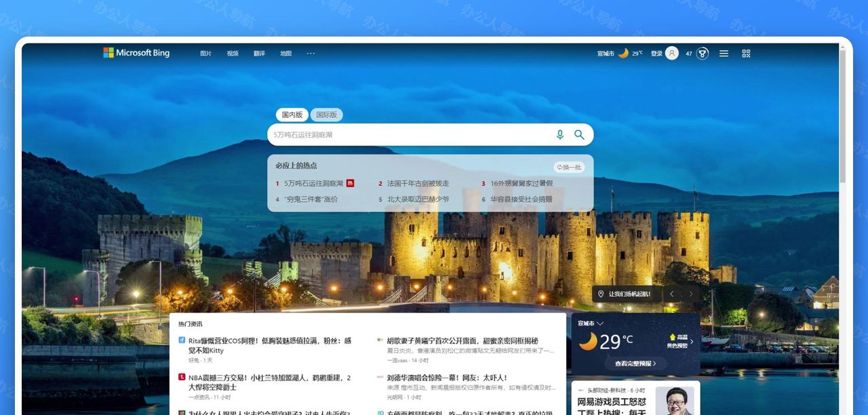Click the magnifying glass search icon
This screenshot has height=415, width=868.
pyautogui.click(x=579, y=134)
